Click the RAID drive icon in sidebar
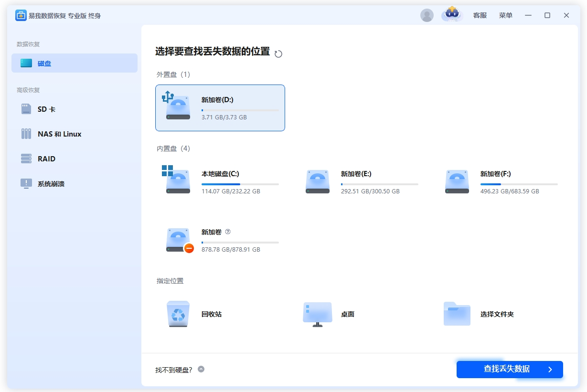 pos(26,159)
